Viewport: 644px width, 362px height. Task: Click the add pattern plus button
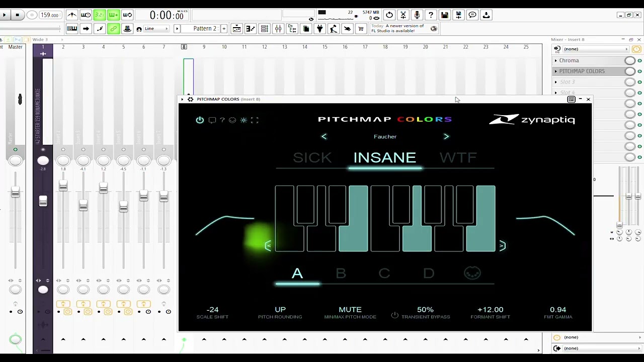224,29
